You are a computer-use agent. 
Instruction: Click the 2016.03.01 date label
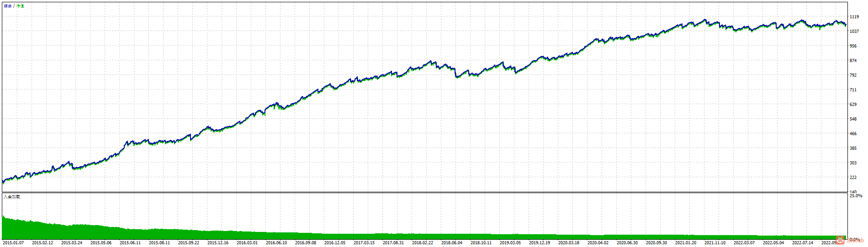pyautogui.click(x=247, y=243)
